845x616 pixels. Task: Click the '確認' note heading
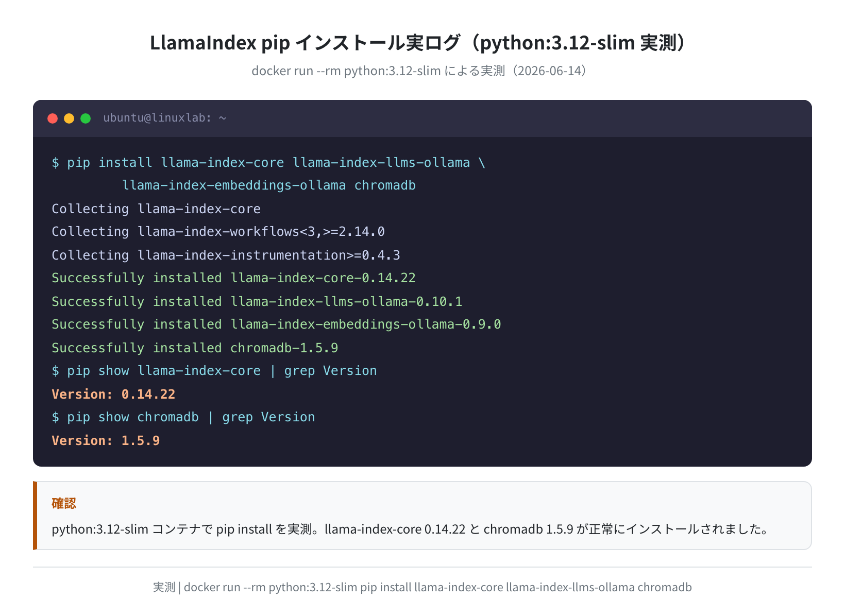click(64, 503)
